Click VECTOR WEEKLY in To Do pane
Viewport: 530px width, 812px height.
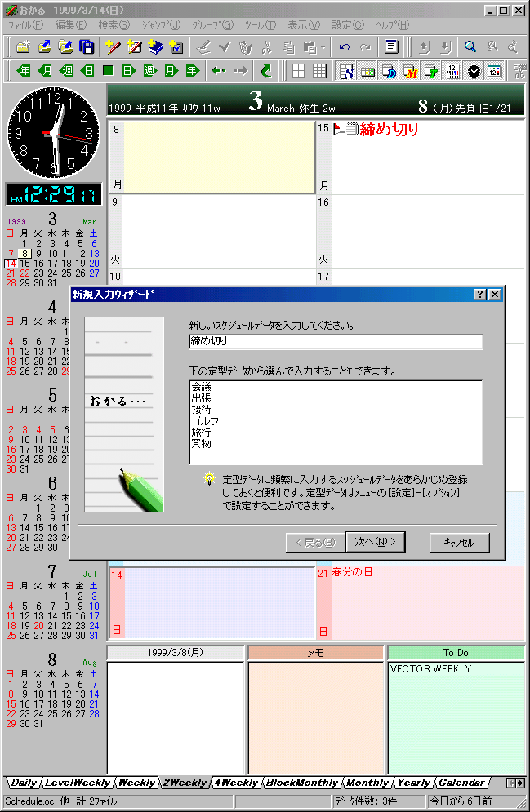(430, 668)
